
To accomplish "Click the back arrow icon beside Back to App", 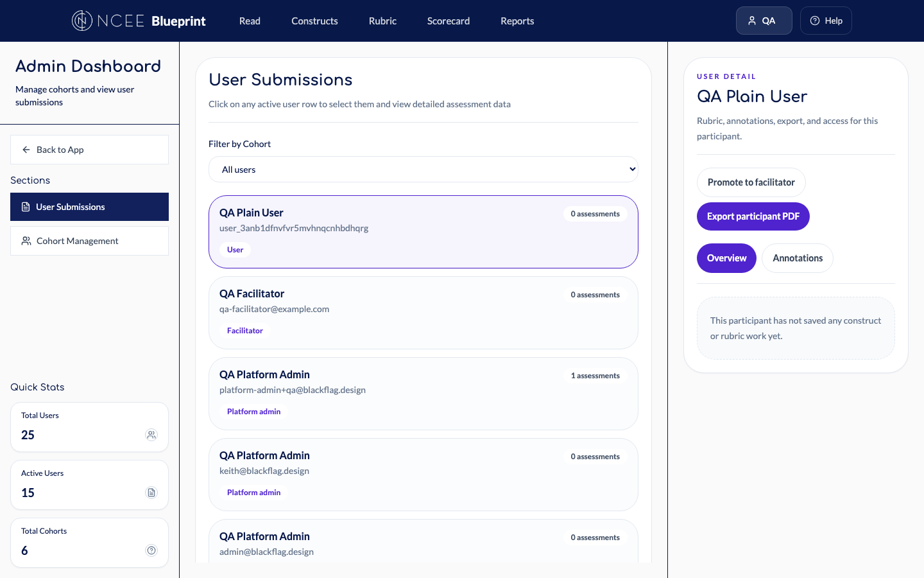I will point(26,150).
